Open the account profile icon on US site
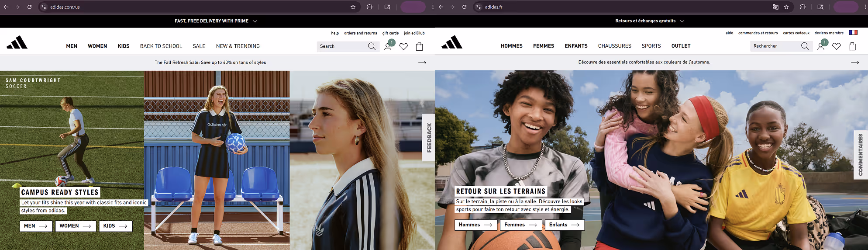The image size is (868, 250). tap(388, 46)
